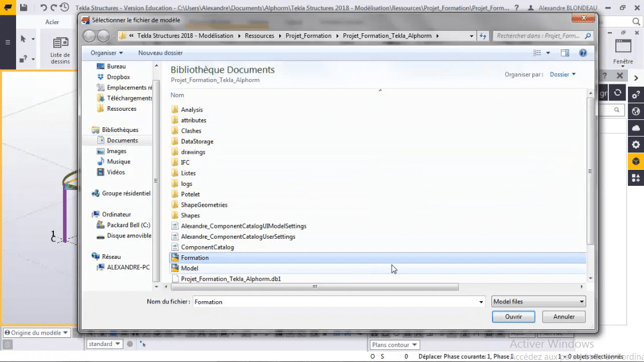Image resolution: width=644 pixels, height=362 pixels.
Task: Open the gear settings icon in side panel
Action: [x=636, y=145]
